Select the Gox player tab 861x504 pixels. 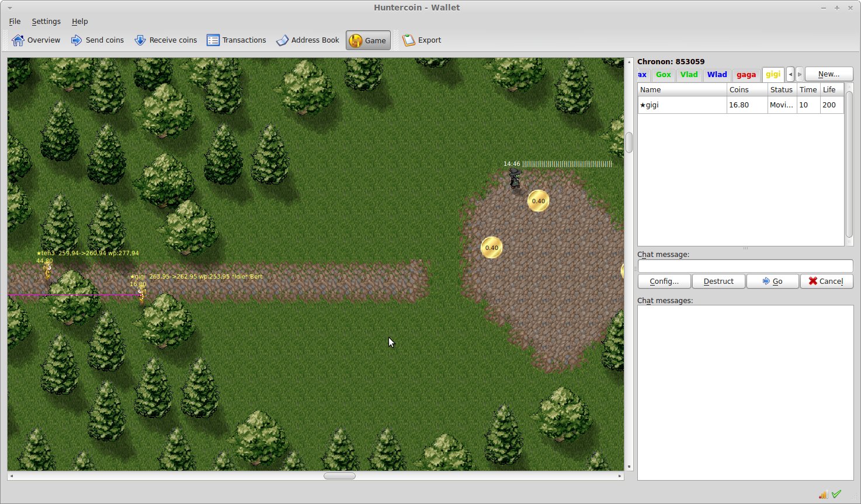pos(663,75)
